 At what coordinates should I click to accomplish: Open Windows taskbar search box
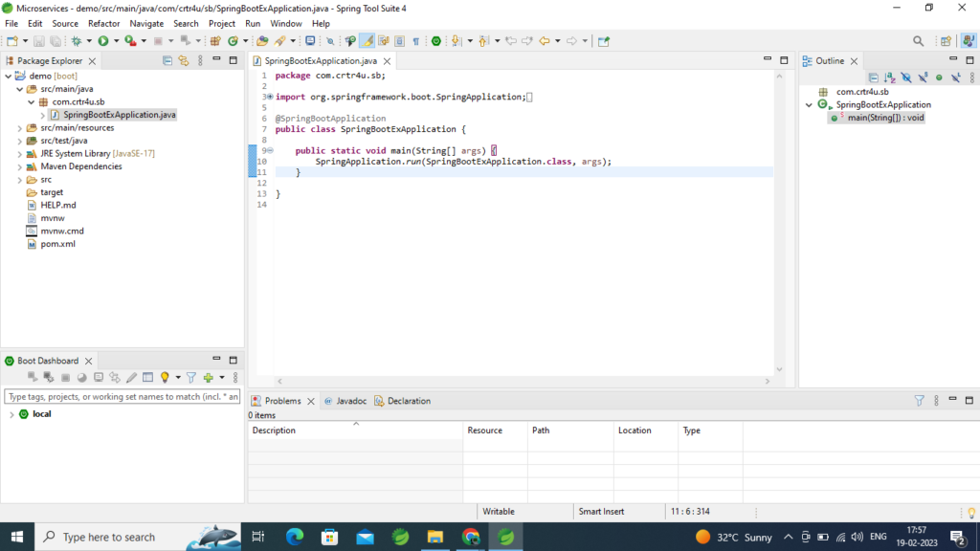[140, 538]
